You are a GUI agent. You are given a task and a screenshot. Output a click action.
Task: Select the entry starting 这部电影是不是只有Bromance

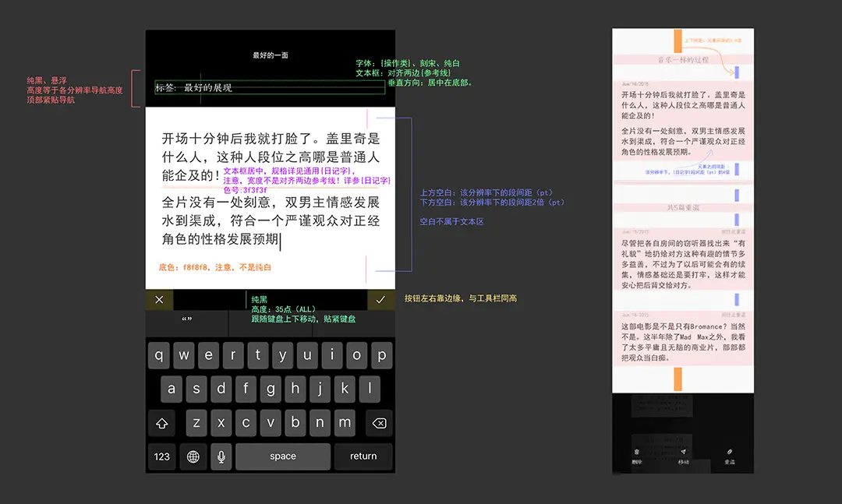[682, 341]
